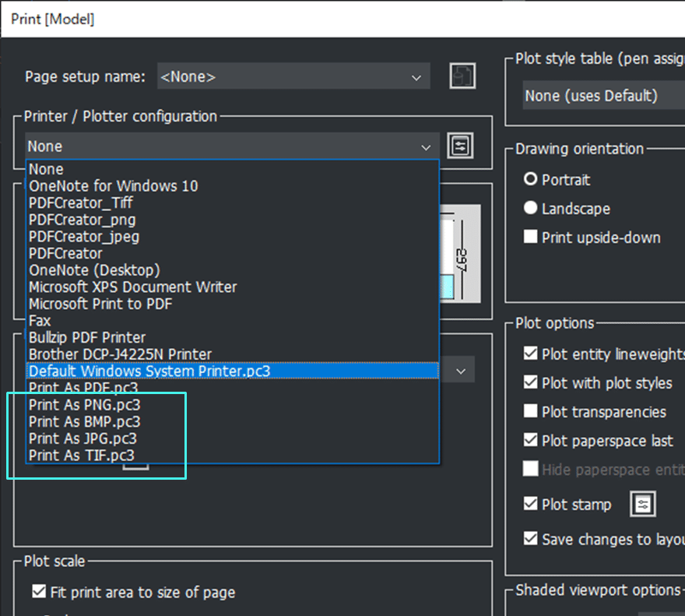Select OneNote (Desktop) printer

click(233, 270)
